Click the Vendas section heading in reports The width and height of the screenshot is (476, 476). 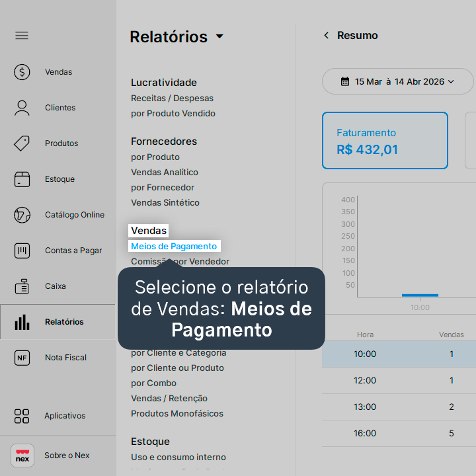(149, 231)
